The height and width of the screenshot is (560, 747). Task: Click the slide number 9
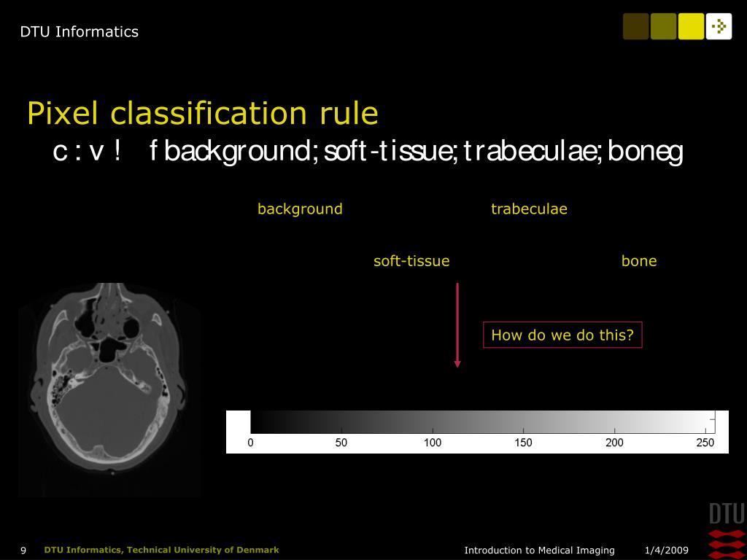(23, 551)
